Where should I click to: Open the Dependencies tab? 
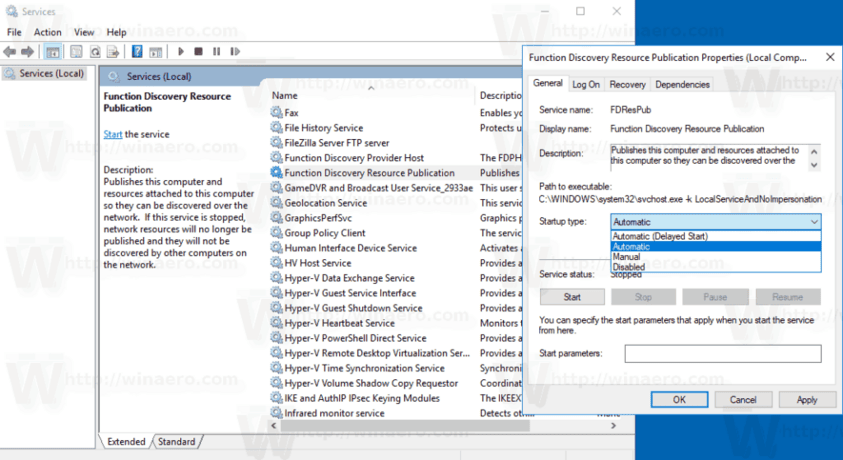click(682, 85)
